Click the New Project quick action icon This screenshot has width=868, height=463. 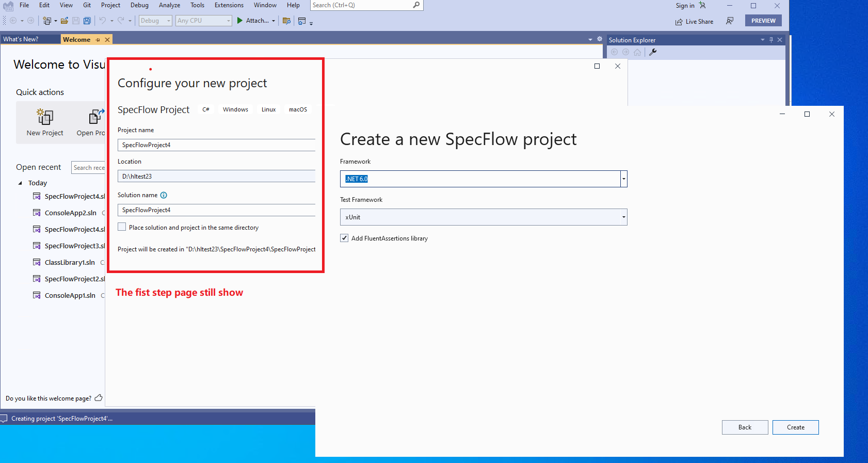pos(45,117)
